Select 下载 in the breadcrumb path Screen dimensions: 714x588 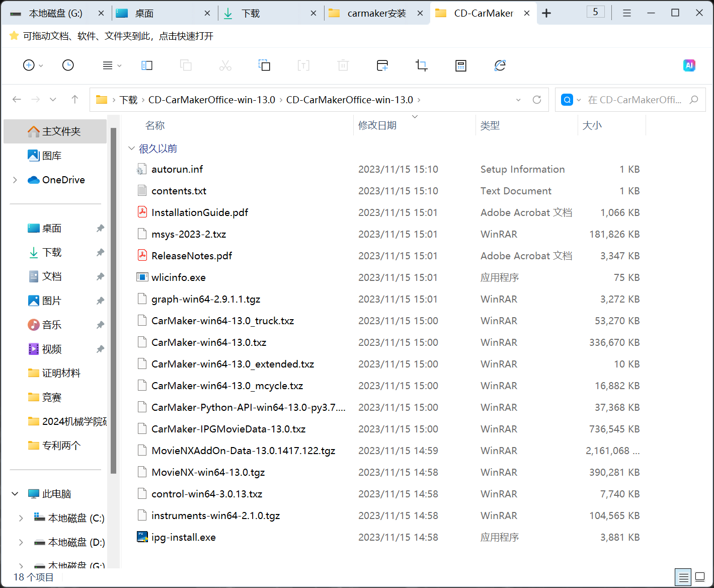click(128, 100)
